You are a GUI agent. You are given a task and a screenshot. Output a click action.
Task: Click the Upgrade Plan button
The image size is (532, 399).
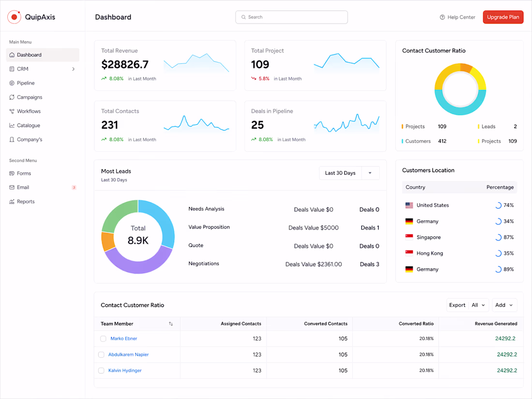(503, 17)
